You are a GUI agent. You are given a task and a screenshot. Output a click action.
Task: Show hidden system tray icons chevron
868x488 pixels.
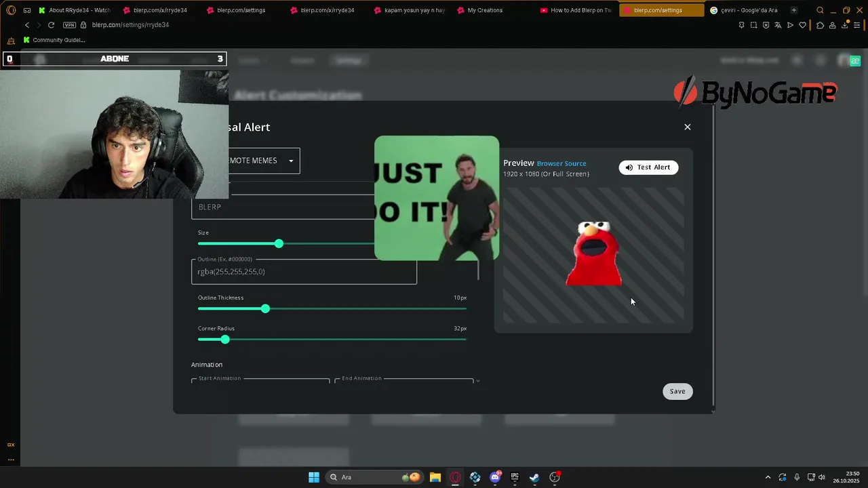(x=768, y=477)
